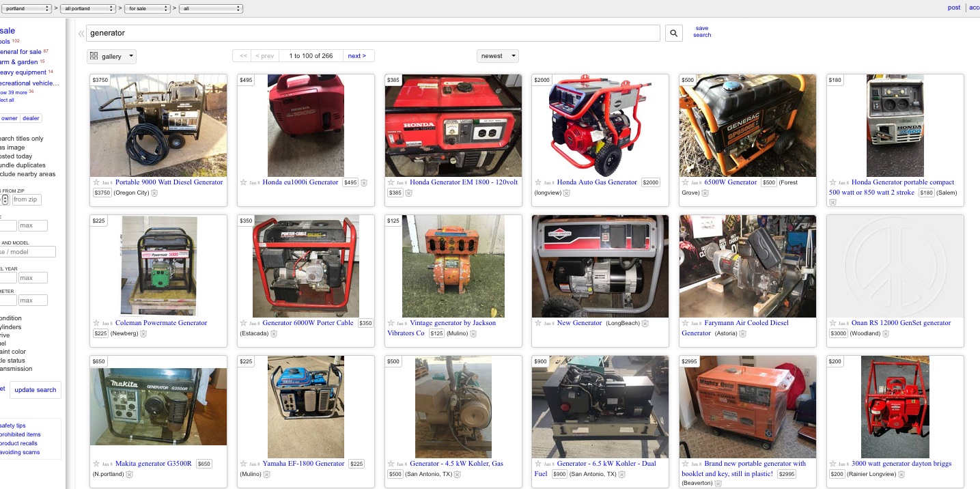Click the magnifying glass search button
This screenshot has width=980, height=489.
pyautogui.click(x=673, y=33)
